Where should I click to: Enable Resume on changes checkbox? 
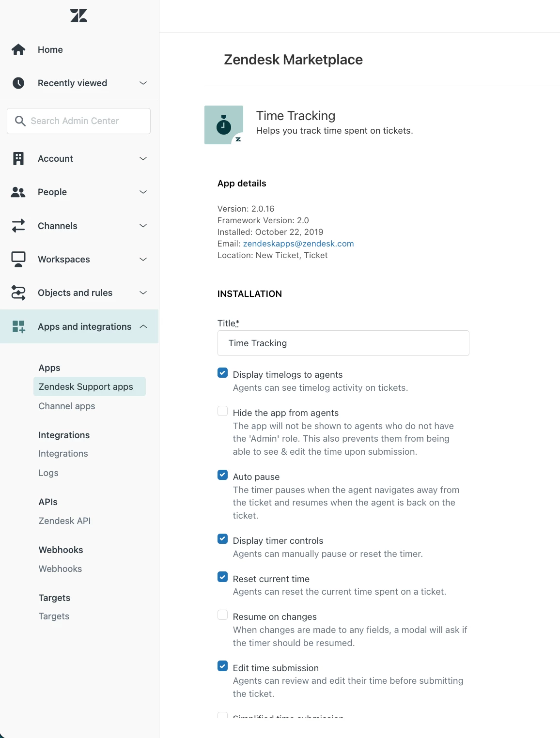pyautogui.click(x=222, y=615)
